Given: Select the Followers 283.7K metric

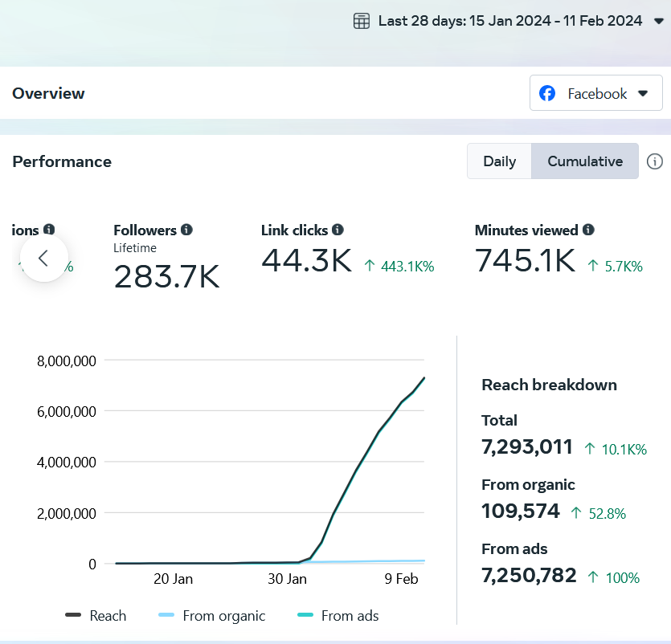Looking at the screenshot, I should click(x=166, y=275).
